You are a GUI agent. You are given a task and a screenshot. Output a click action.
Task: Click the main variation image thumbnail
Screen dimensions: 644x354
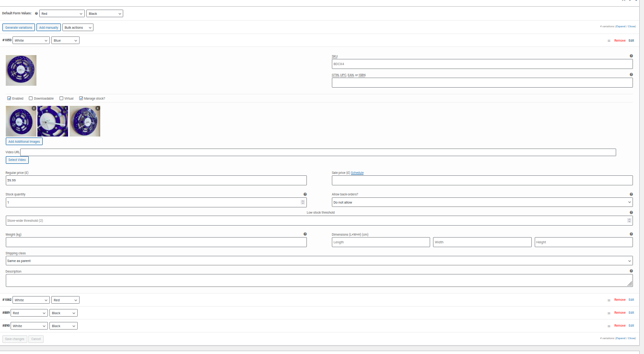click(21, 70)
